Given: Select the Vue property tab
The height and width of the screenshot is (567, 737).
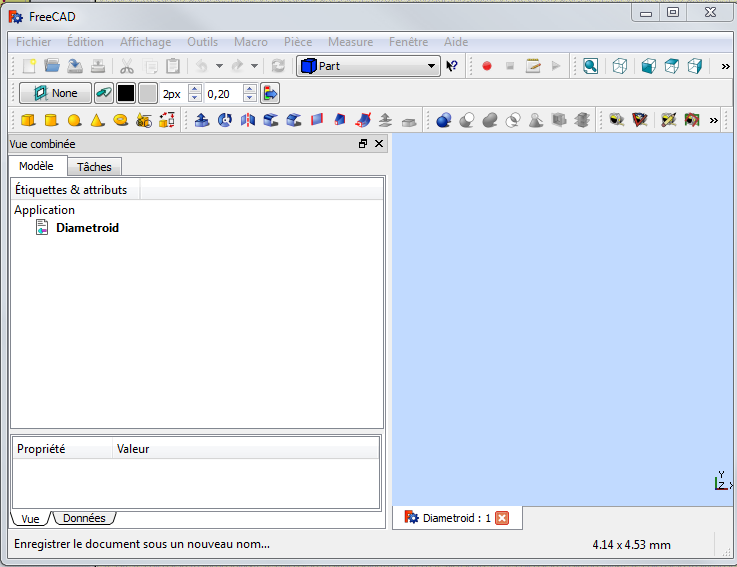Looking at the screenshot, I should [x=30, y=519].
